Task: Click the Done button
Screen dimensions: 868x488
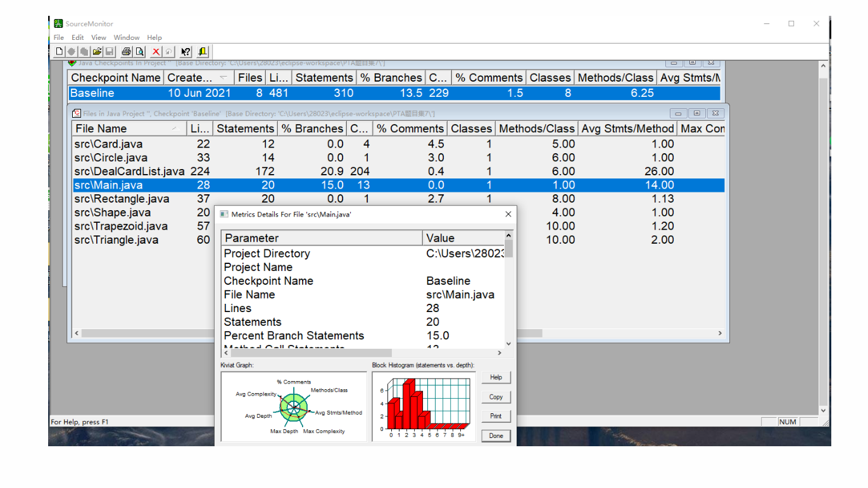Action: click(x=496, y=435)
